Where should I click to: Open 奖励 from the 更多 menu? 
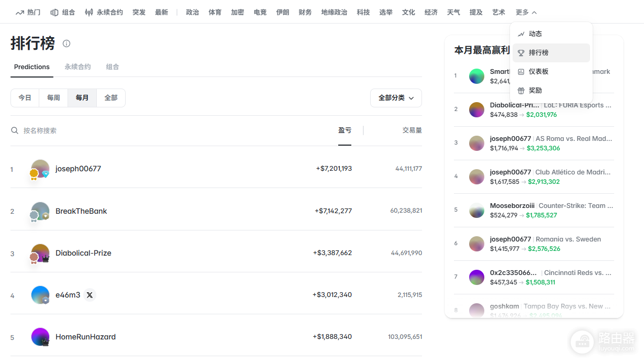coord(551,91)
